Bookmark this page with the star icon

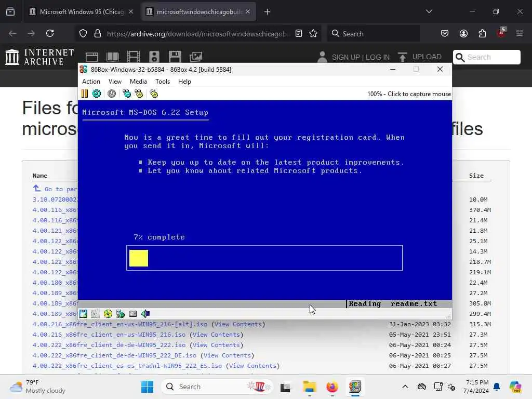(x=313, y=33)
